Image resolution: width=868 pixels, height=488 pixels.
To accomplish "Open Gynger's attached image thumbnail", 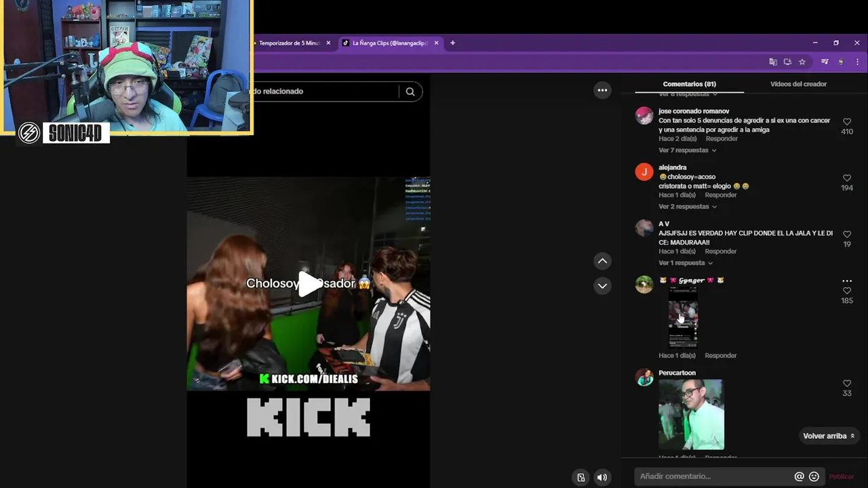I will click(x=683, y=317).
